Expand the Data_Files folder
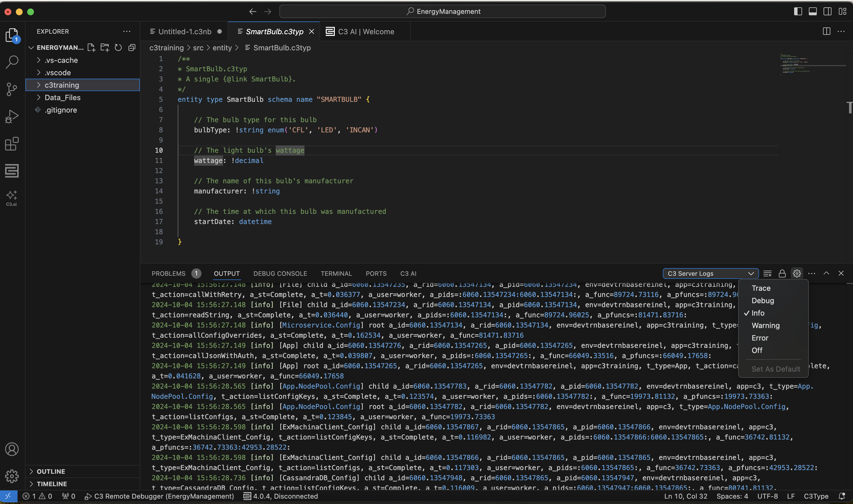The image size is (853, 504). click(x=63, y=98)
